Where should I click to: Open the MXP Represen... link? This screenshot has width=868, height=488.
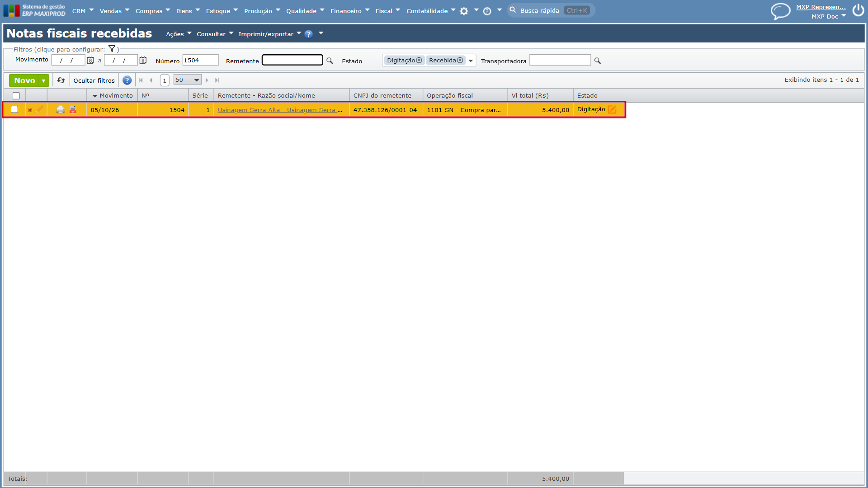[821, 7]
